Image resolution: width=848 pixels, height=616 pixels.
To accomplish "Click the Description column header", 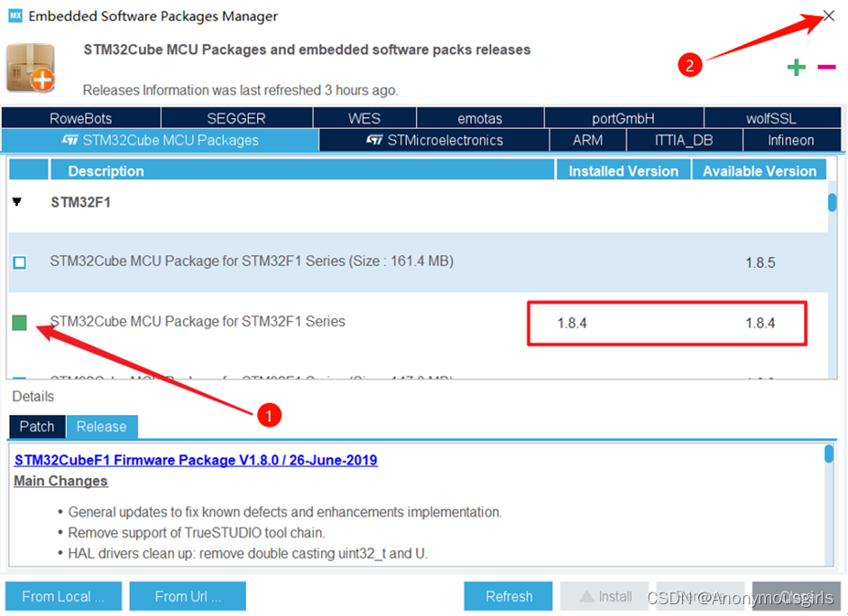I will coord(302,170).
